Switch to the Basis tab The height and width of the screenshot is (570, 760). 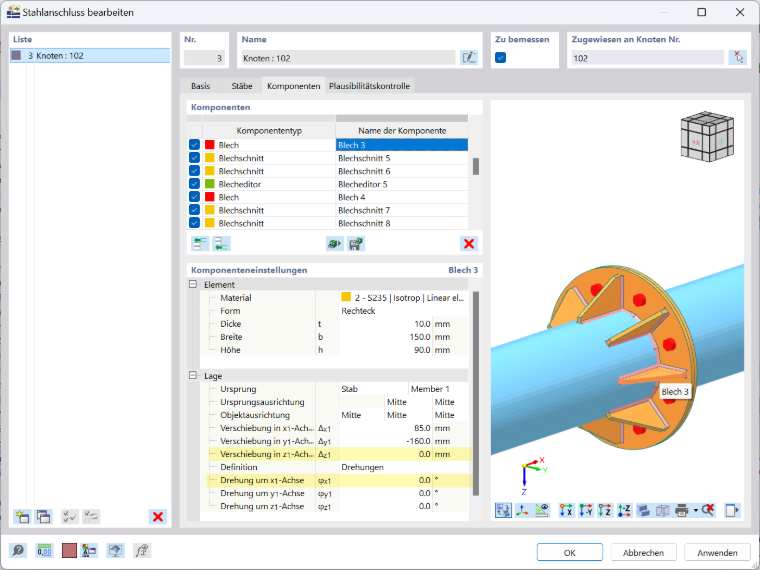click(200, 86)
